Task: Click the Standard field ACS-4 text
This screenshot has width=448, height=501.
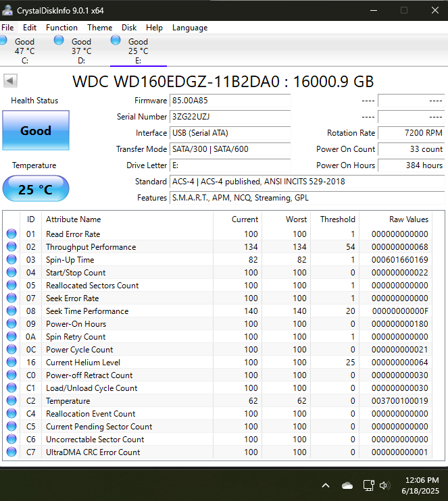Action: click(307, 182)
